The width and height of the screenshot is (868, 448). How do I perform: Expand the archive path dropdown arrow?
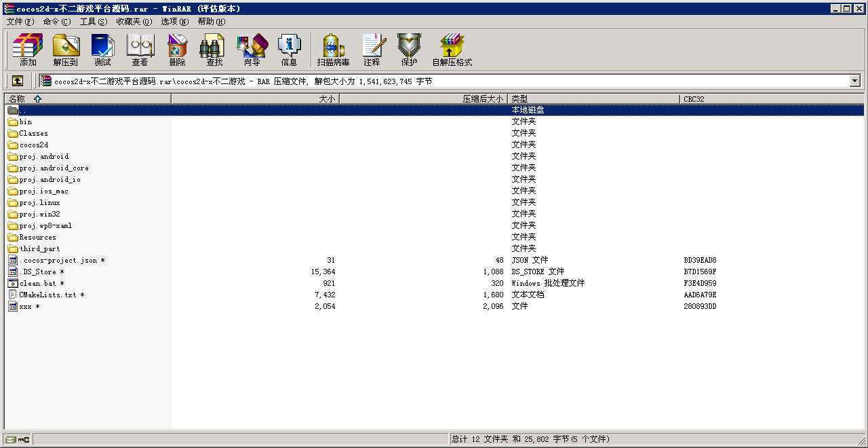pos(854,81)
